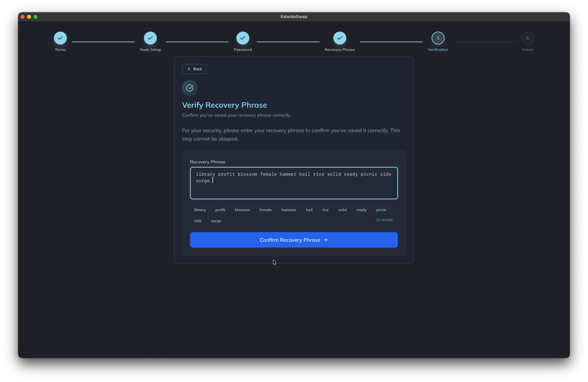Click the Terms step checkmark icon
This screenshot has height=382, width=588.
[60, 38]
